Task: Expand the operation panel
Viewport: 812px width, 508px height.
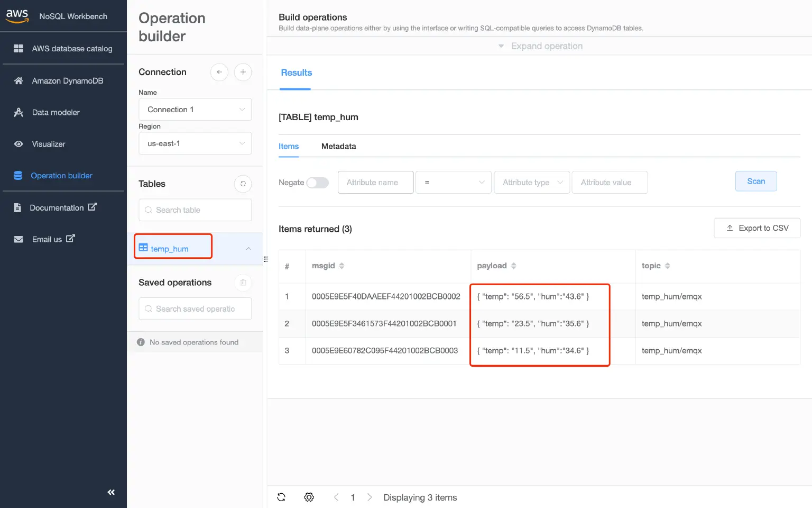Action: tap(540, 46)
